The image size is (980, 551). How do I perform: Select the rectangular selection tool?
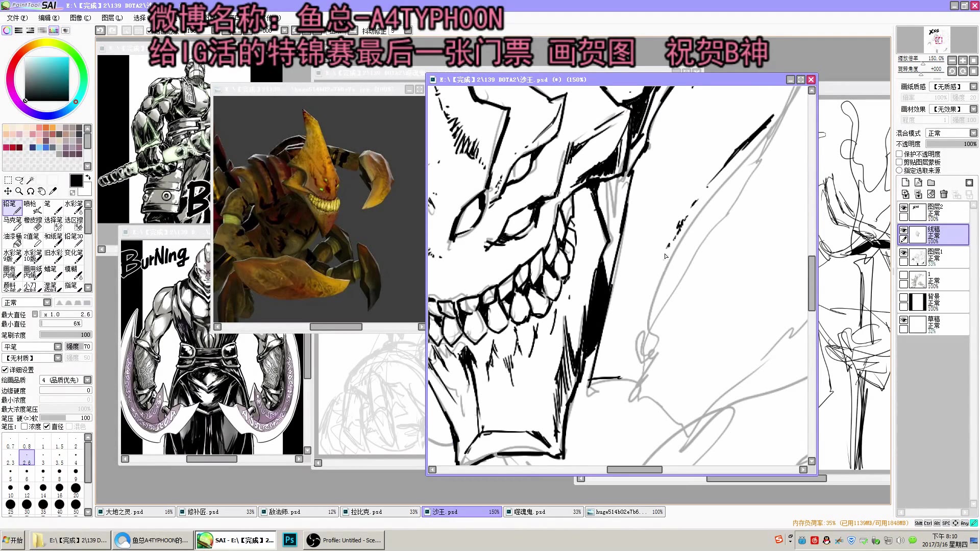(8, 180)
